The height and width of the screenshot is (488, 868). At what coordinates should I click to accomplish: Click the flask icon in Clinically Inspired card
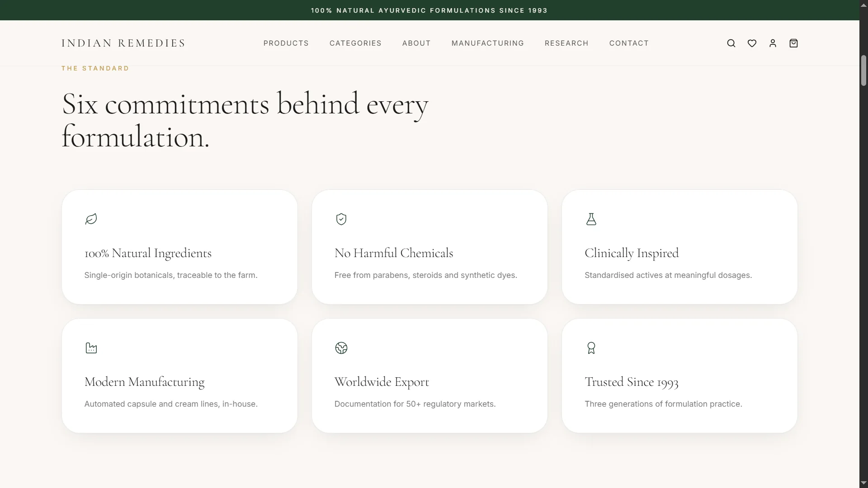[x=591, y=219]
